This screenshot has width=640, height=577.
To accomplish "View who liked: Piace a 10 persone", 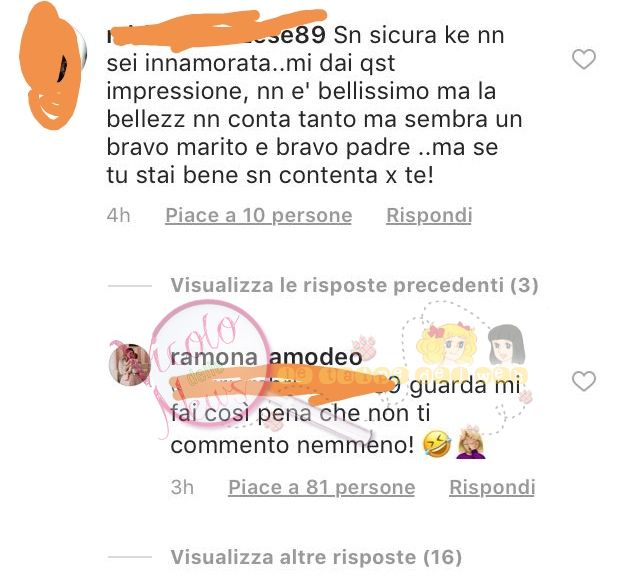I will point(258,215).
